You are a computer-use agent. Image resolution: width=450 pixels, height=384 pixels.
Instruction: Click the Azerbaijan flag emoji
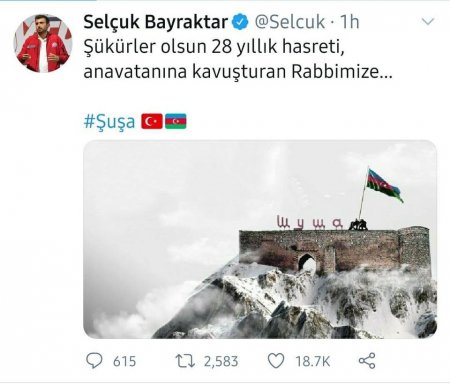[x=176, y=121]
